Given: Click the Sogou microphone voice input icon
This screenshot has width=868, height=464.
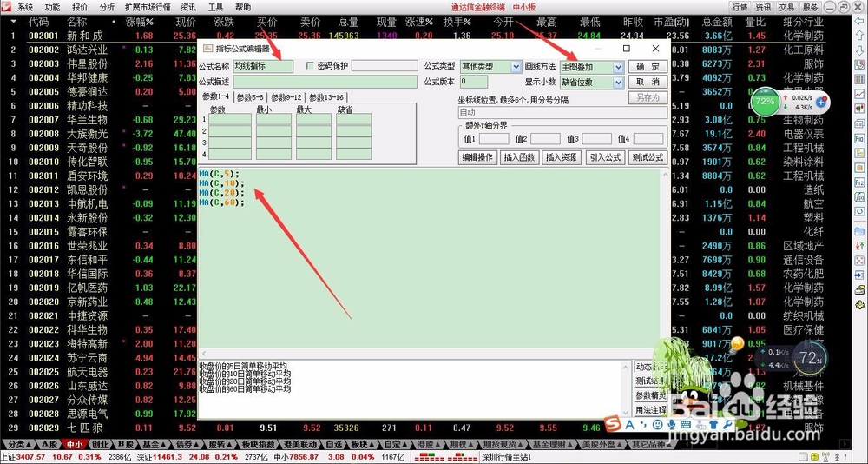Looking at the screenshot, I should point(672,425).
